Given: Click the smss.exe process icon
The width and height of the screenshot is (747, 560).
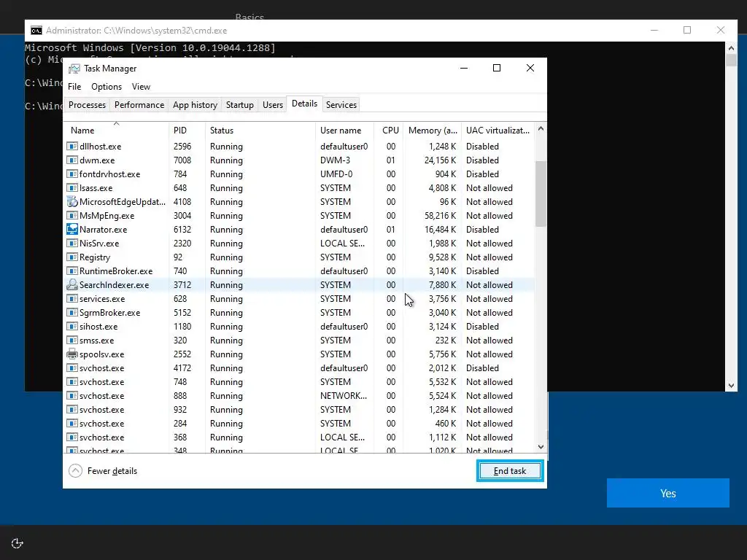Looking at the screenshot, I should [72, 340].
